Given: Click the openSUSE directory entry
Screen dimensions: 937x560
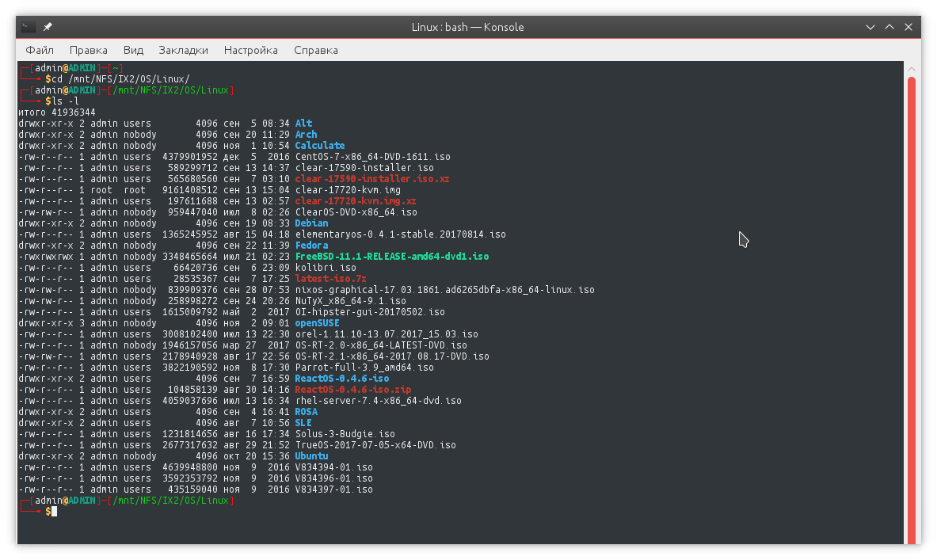Looking at the screenshot, I should [317, 323].
